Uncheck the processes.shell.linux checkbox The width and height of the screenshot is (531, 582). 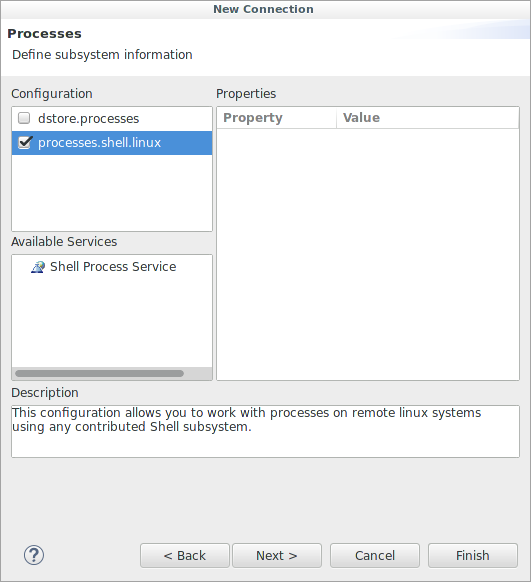point(24,143)
